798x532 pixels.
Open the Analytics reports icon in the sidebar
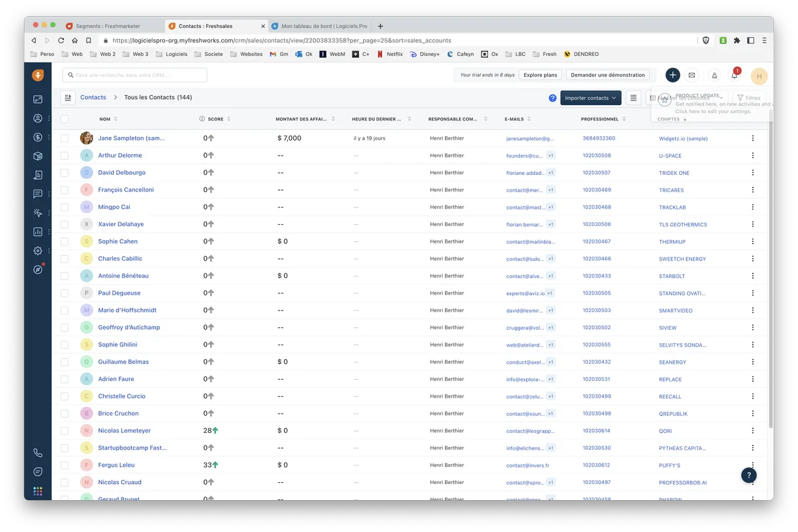(38, 232)
